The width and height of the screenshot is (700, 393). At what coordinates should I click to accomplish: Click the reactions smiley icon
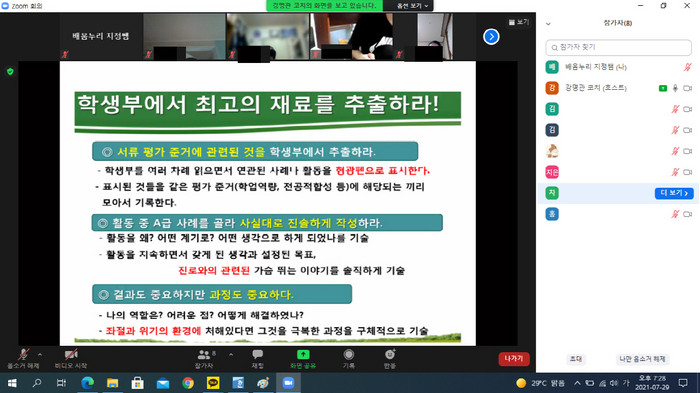tap(390, 355)
